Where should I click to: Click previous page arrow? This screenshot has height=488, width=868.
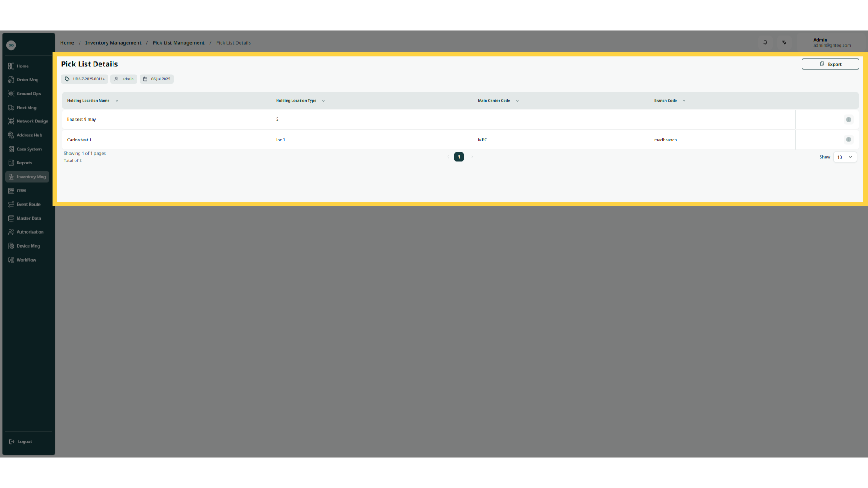tap(448, 157)
